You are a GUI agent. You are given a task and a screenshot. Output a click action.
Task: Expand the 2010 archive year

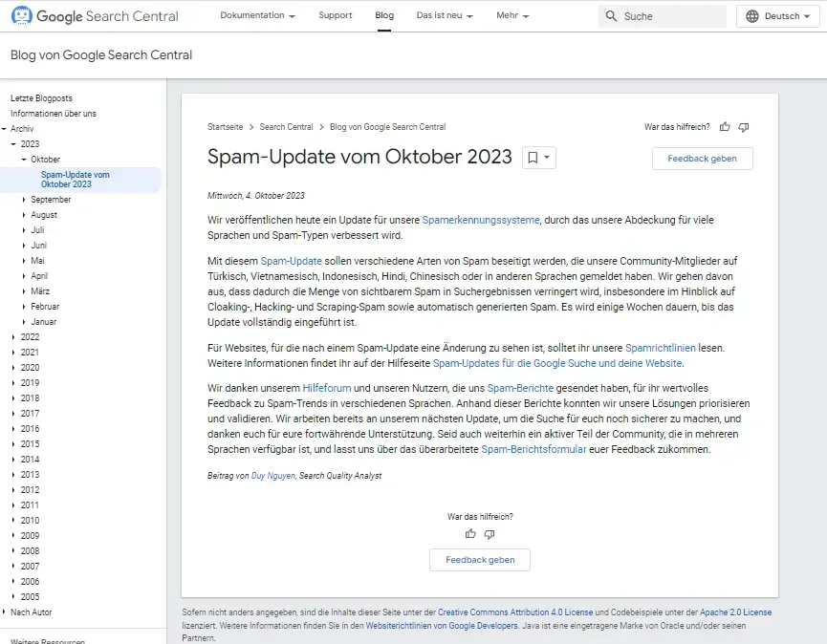tap(13, 520)
